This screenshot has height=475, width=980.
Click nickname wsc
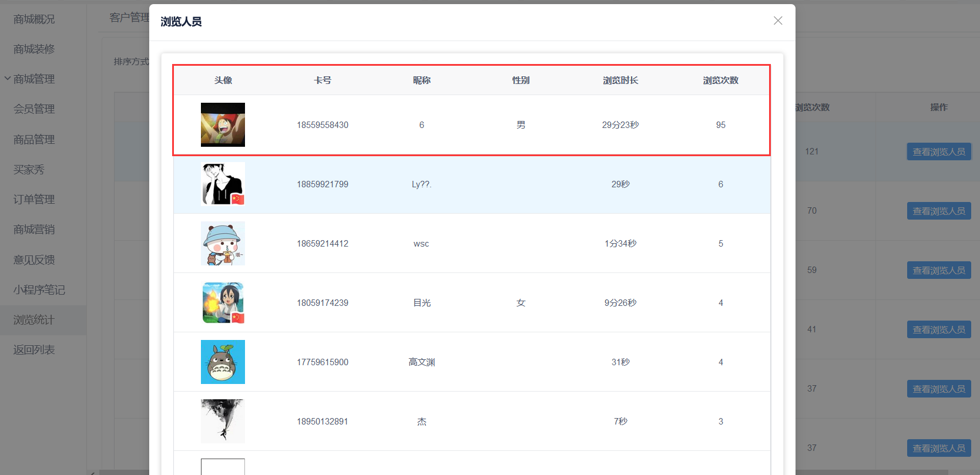click(x=421, y=244)
